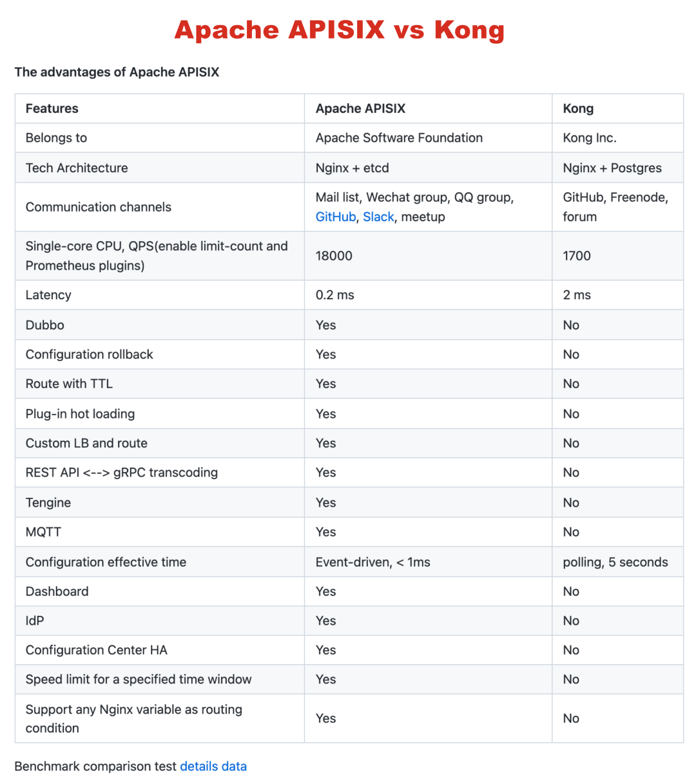Click the '0.2 ms' latency value
Image resolution: width=696 pixels, height=784 pixels.
(334, 295)
